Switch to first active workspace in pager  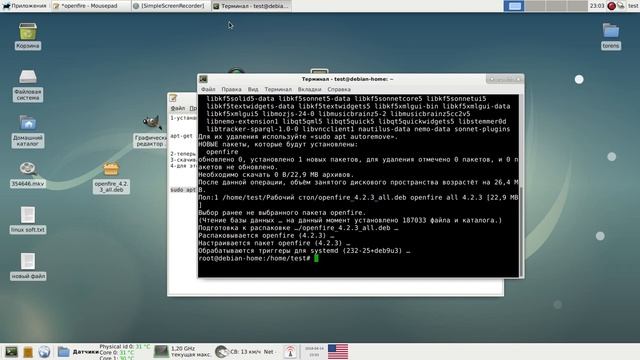(514, 6)
